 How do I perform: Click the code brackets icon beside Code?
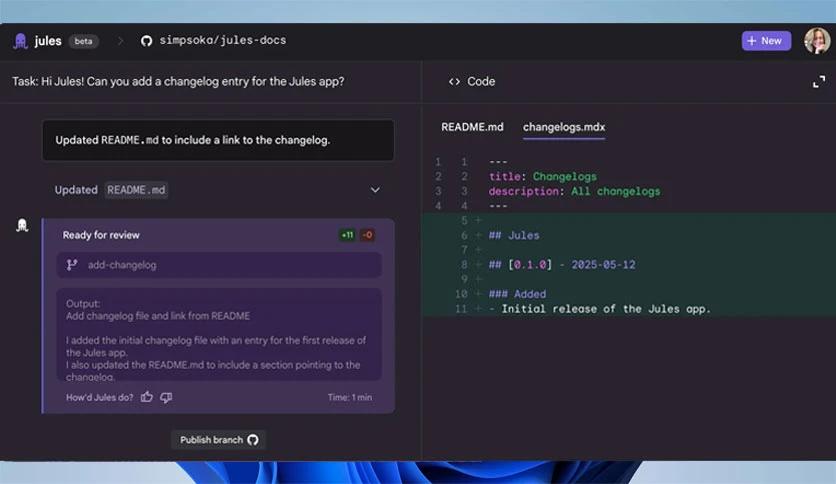pos(454,82)
